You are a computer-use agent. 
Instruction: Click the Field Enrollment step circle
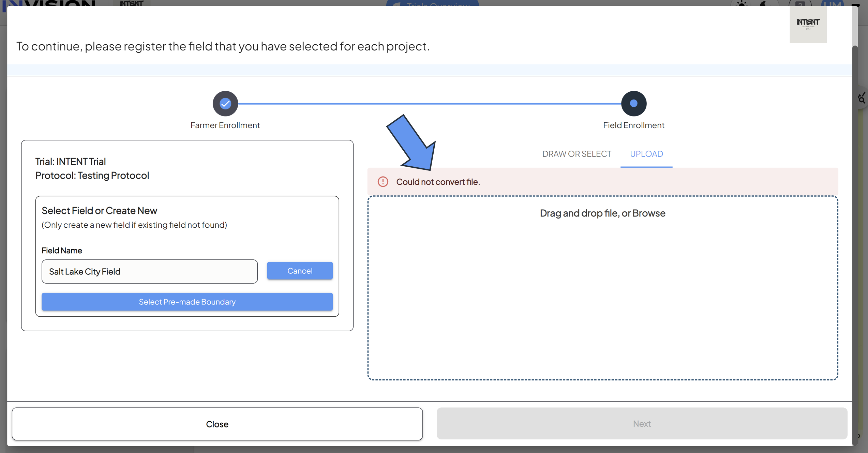(x=633, y=104)
